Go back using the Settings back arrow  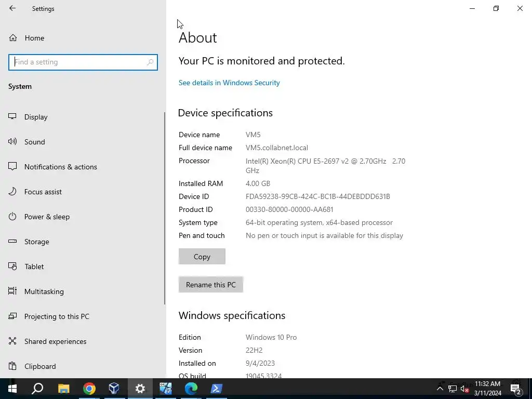click(12, 8)
